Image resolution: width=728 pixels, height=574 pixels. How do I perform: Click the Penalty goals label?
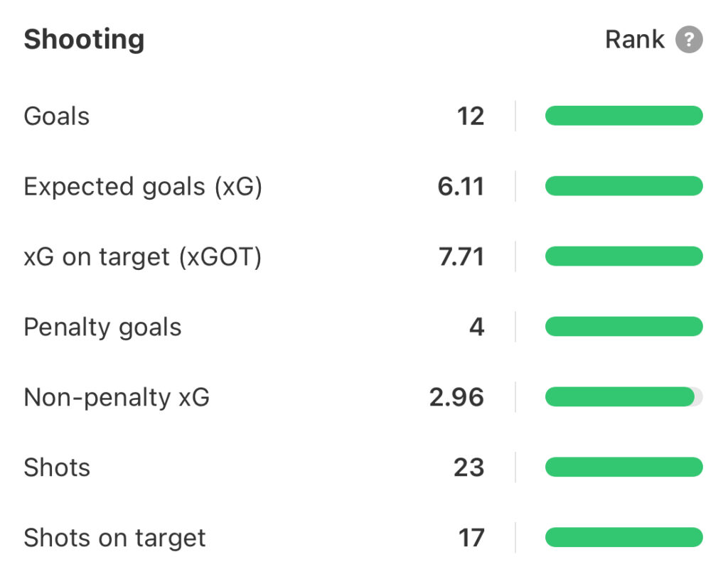102,327
